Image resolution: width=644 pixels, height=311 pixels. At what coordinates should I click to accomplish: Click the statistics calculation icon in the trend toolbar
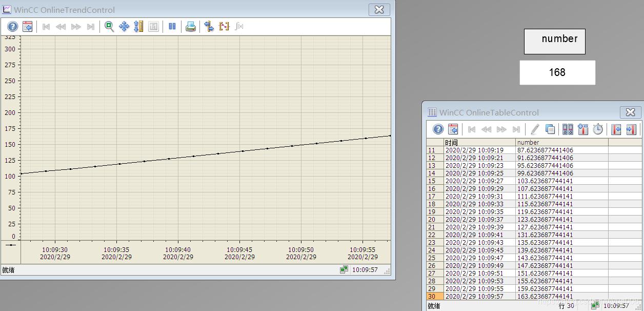(239, 27)
